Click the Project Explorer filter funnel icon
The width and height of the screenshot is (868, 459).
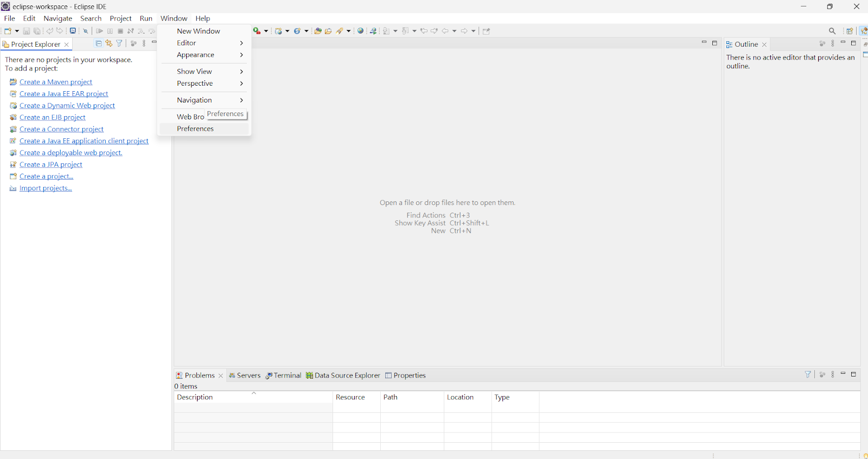119,43
